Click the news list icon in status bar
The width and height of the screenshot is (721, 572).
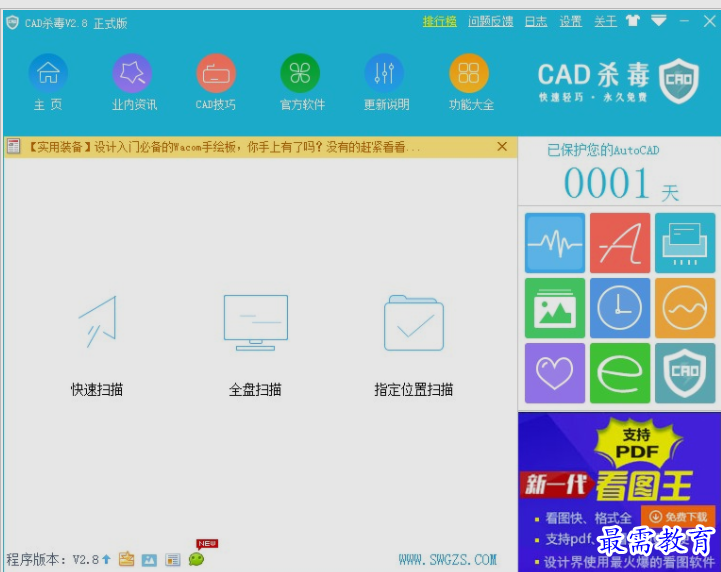[x=172, y=560]
